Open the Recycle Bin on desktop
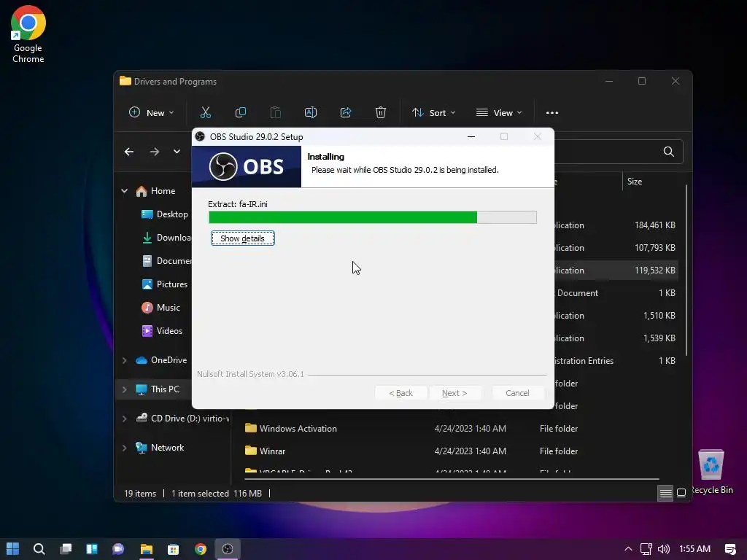 [x=711, y=472]
